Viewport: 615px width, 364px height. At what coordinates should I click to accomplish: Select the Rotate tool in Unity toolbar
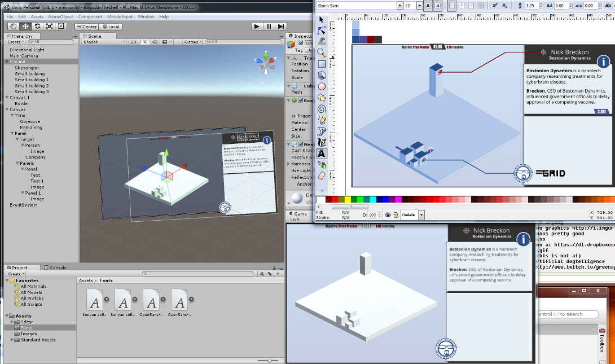[x=38, y=27]
